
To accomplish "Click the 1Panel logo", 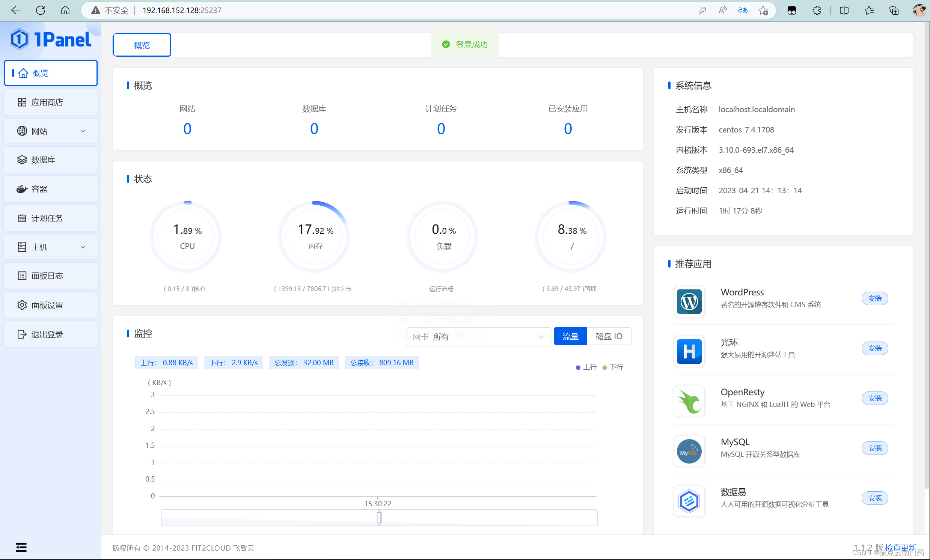I will click(x=51, y=39).
